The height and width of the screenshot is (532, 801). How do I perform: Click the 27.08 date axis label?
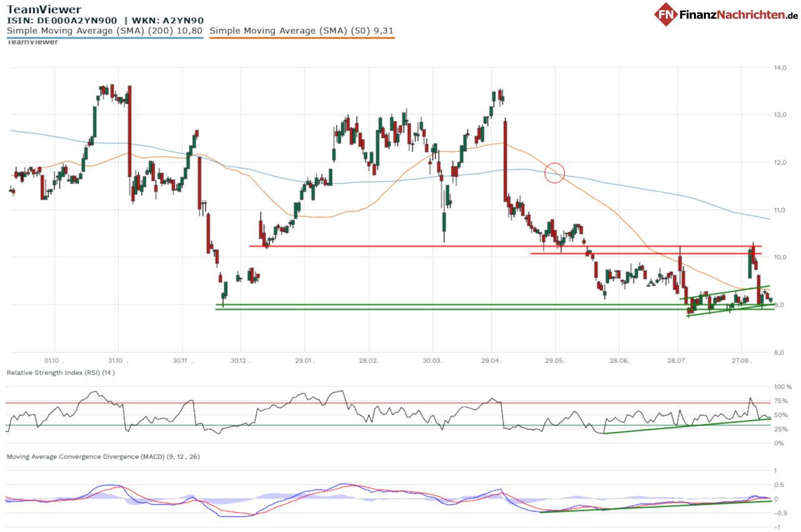(x=742, y=362)
